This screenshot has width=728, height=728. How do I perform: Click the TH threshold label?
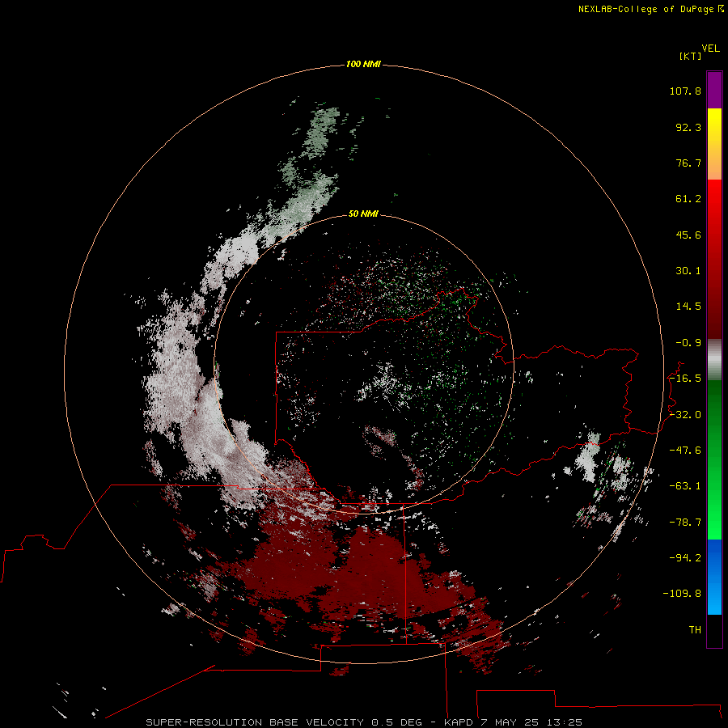coord(695,630)
